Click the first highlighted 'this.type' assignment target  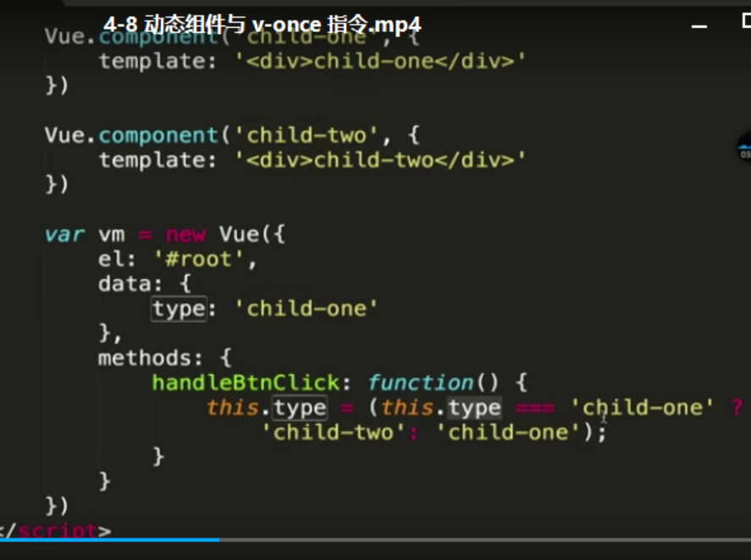click(x=268, y=408)
